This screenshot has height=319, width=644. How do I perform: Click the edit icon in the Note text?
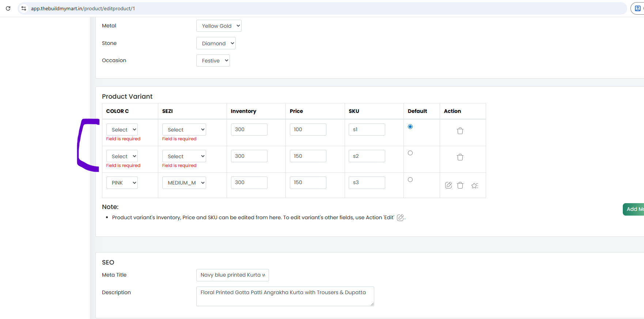(400, 218)
